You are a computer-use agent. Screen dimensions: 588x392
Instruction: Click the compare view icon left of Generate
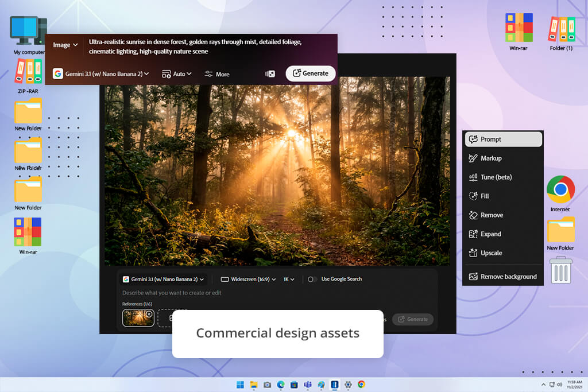pos(270,74)
